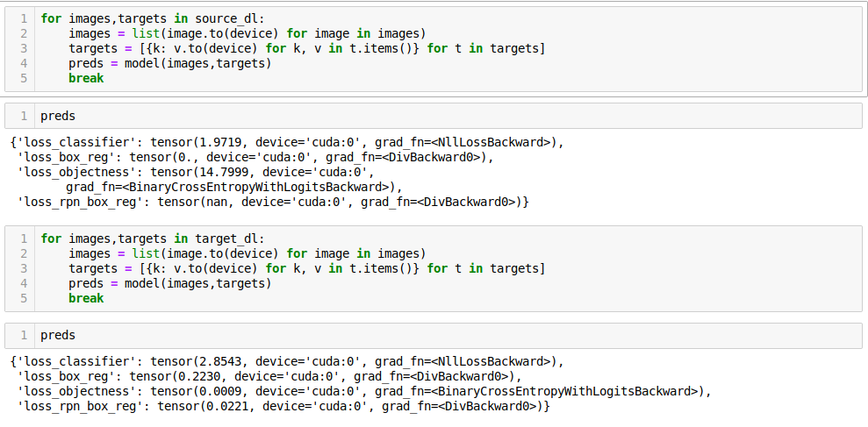Click the first cell's targets dictionary comprehension line

click(306, 48)
